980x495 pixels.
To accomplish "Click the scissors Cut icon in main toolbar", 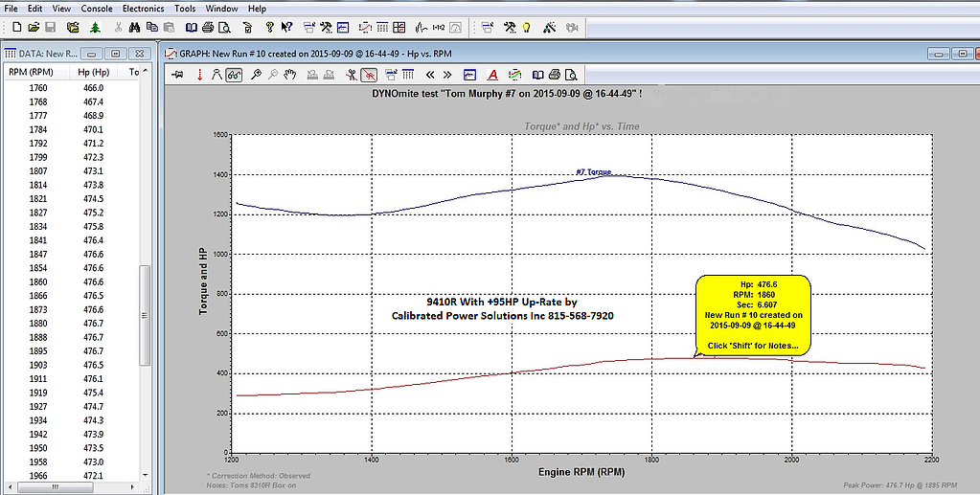I will pos(118,28).
